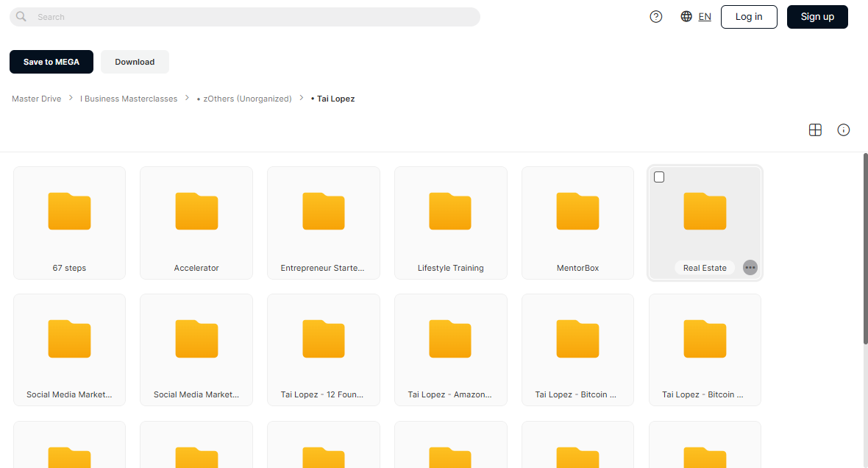Go to Master Drive breadcrumb
Image resolution: width=868 pixels, height=468 pixels.
pos(37,99)
